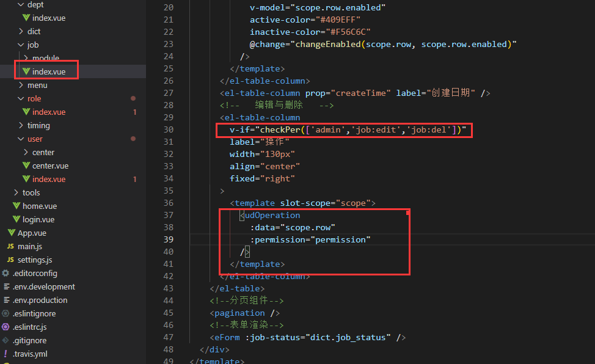
Task: Click Vue icon of role index.vue
Action: click(x=26, y=112)
